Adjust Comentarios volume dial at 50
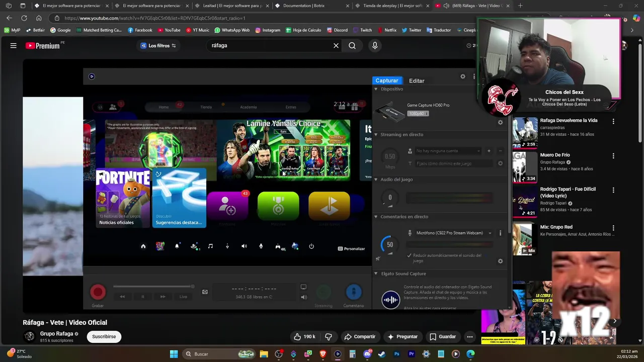The width and height of the screenshot is (644, 362). (x=389, y=245)
